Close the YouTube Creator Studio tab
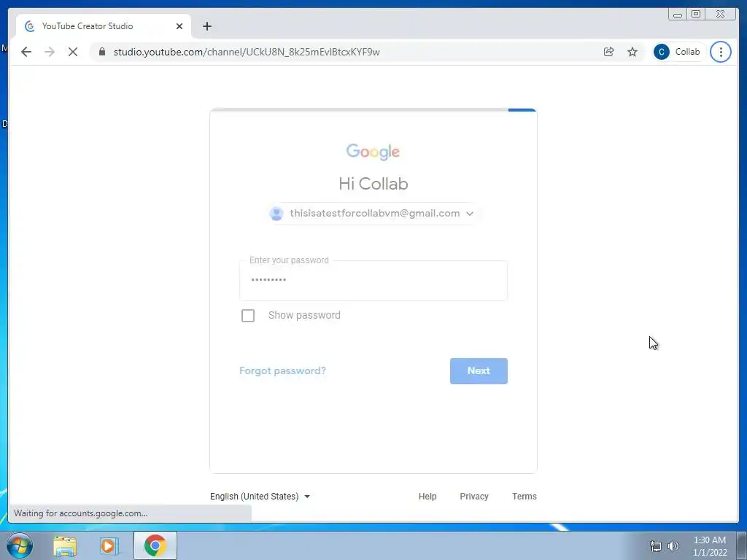Screen dimensions: 747x560 pos(179,26)
